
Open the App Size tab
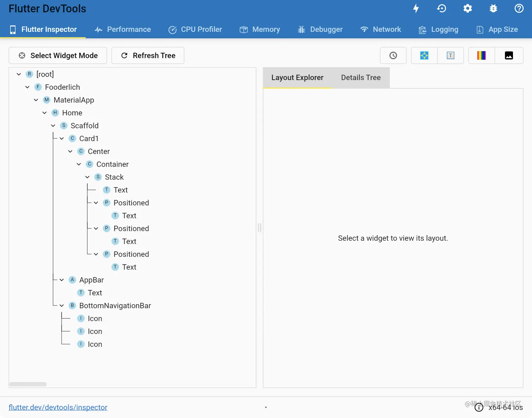(497, 30)
